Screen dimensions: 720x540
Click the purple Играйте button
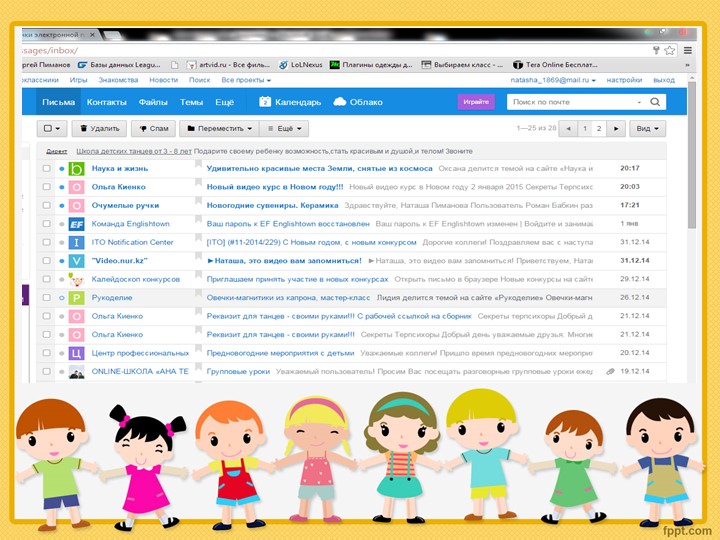(x=476, y=102)
